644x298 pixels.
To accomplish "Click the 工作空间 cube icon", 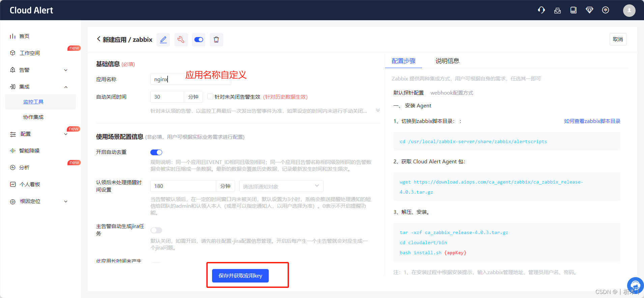I will [x=13, y=53].
